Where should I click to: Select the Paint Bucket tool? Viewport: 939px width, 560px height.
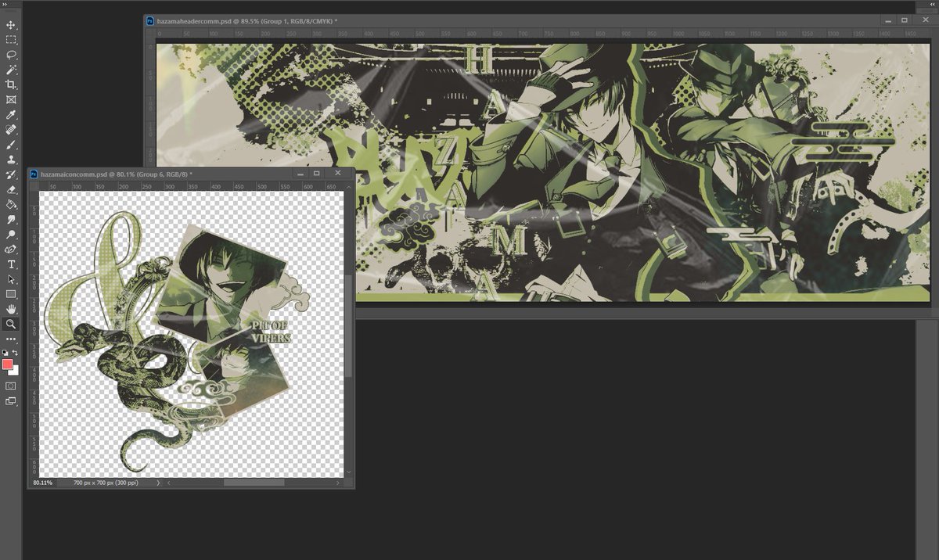coord(11,204)
